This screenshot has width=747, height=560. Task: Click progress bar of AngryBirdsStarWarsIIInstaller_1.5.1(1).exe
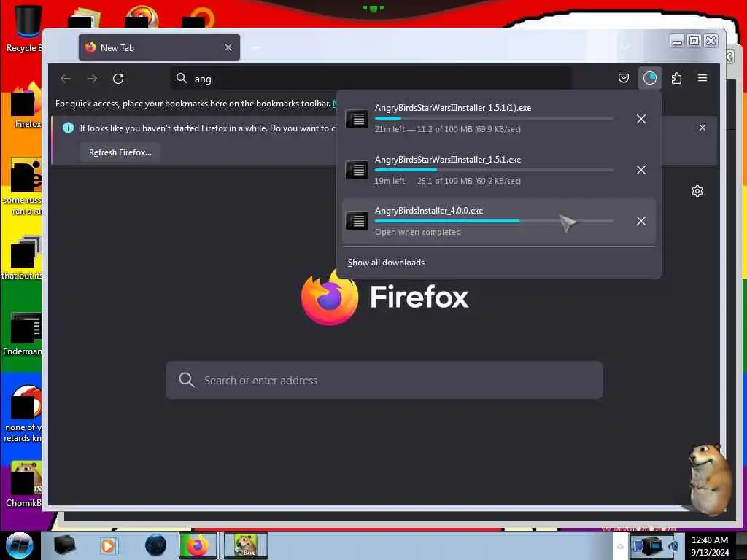pyautogui.click(x=494, y=118)
